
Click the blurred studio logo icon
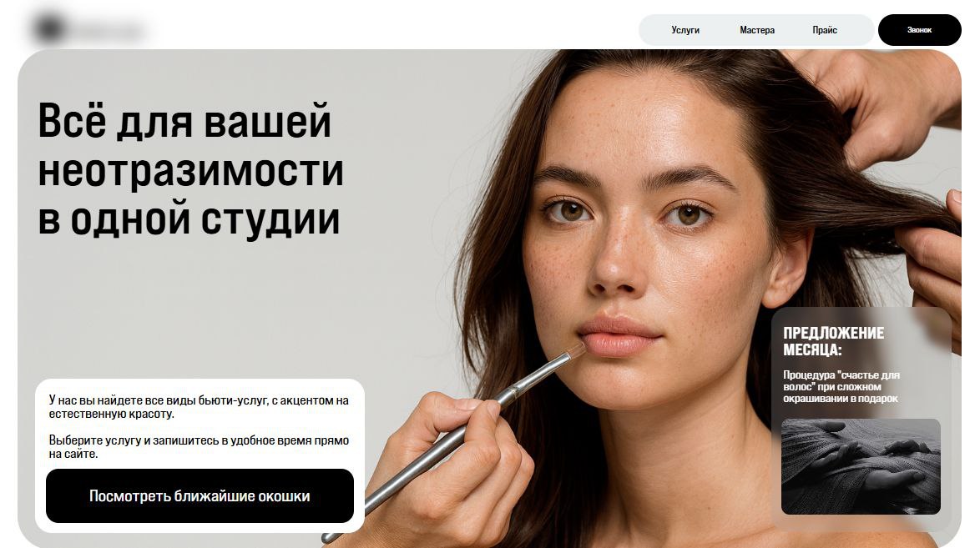48,28
